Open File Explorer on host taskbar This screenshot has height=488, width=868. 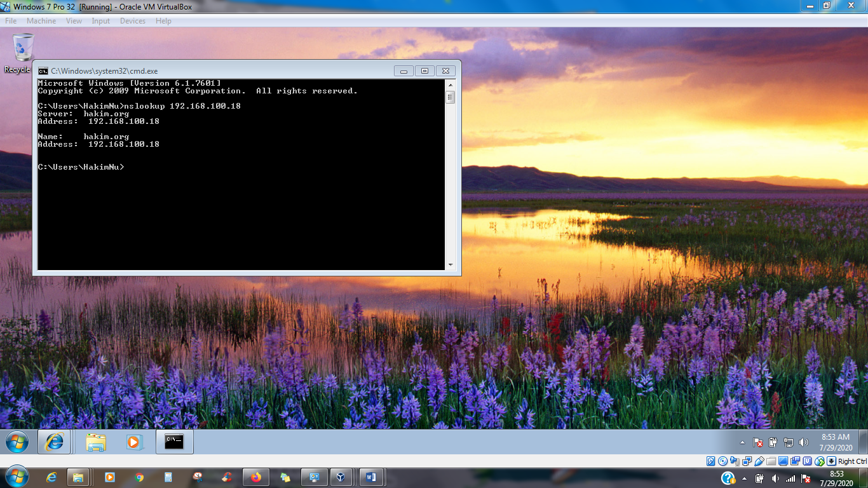click(78, 477)
